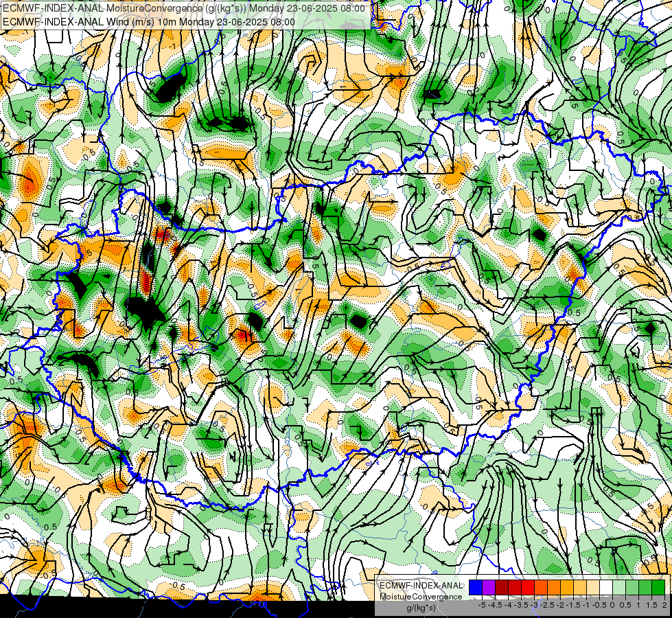The image size is (672, 618).
Task: Click the legend unit g/(kg*s)
Action: (421, 608)
